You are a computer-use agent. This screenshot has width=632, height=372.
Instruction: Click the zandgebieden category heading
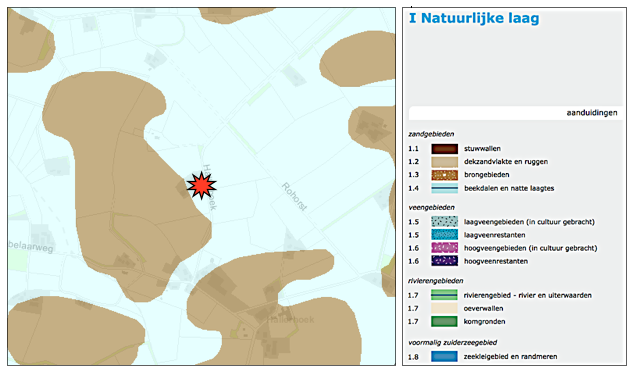click(x=431, y=134)
